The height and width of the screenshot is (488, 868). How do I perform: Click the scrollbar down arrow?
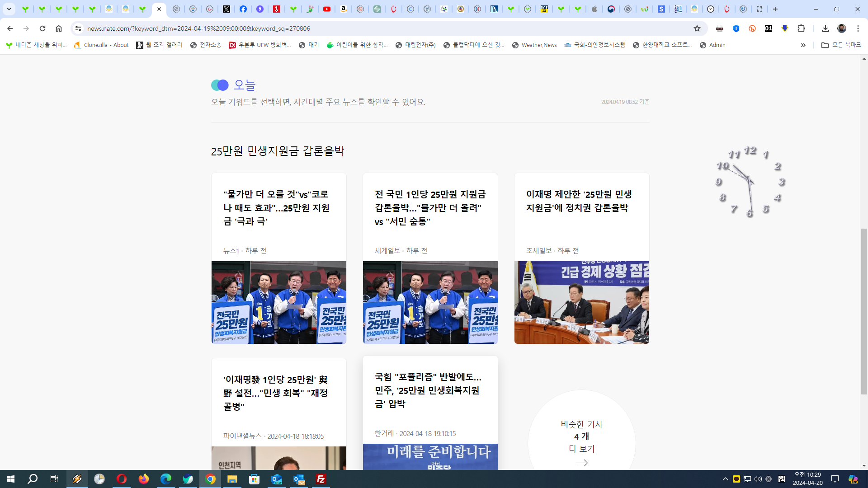pyautogui.click(x=864, y=465)
